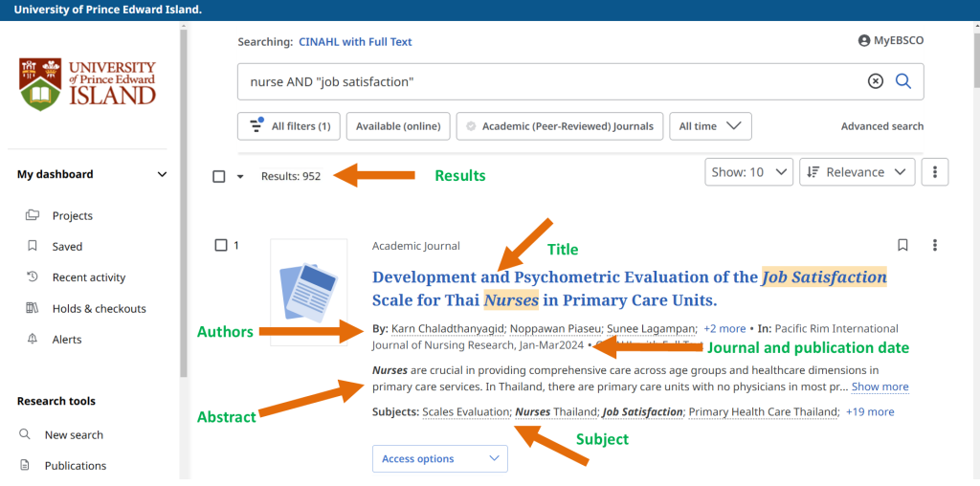Open the MyEBSCO account icon
980x486 pixels.
[x=864, y=41]
